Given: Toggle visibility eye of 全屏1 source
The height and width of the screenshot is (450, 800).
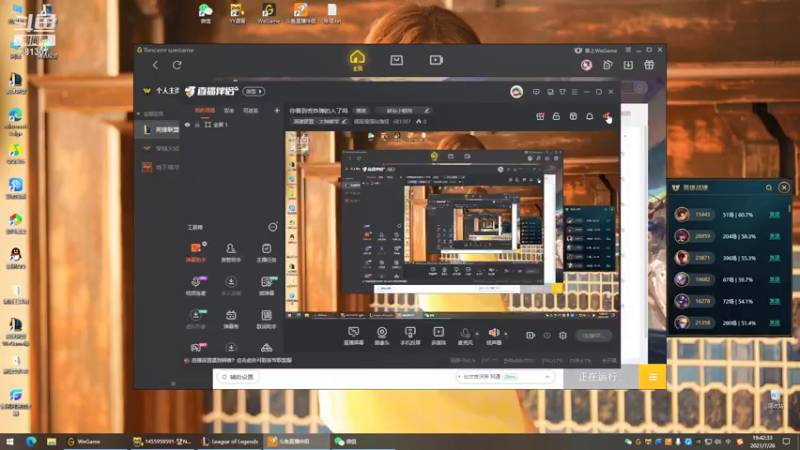Looking at the screenshot, I should point(187,124).
